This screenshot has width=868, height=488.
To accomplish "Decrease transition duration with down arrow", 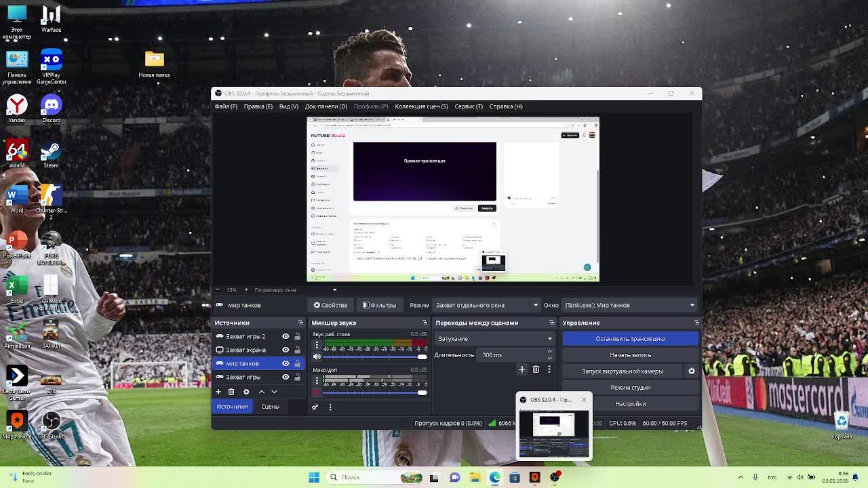I will coord(549,358).
